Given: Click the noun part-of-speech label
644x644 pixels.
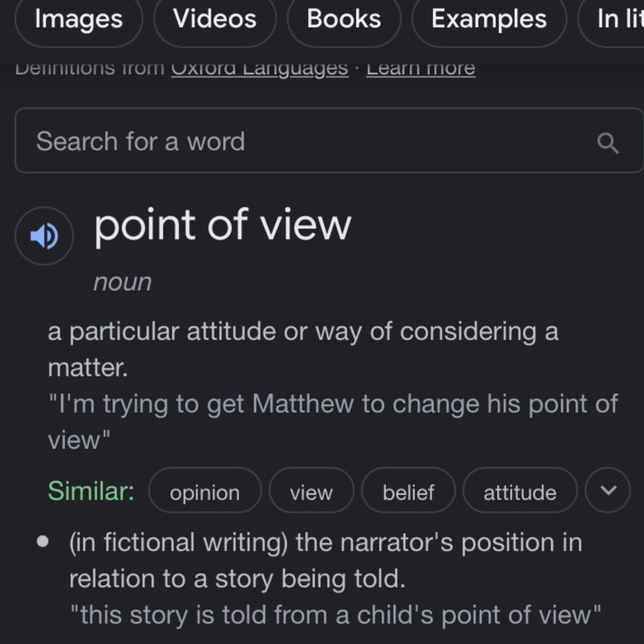Looking at the screenshot, I should pos(122,282).
